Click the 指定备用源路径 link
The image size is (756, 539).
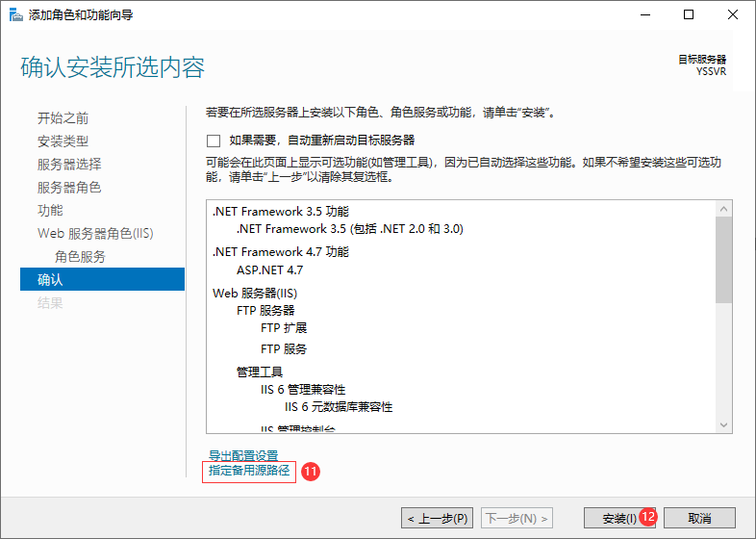[249, 471]
